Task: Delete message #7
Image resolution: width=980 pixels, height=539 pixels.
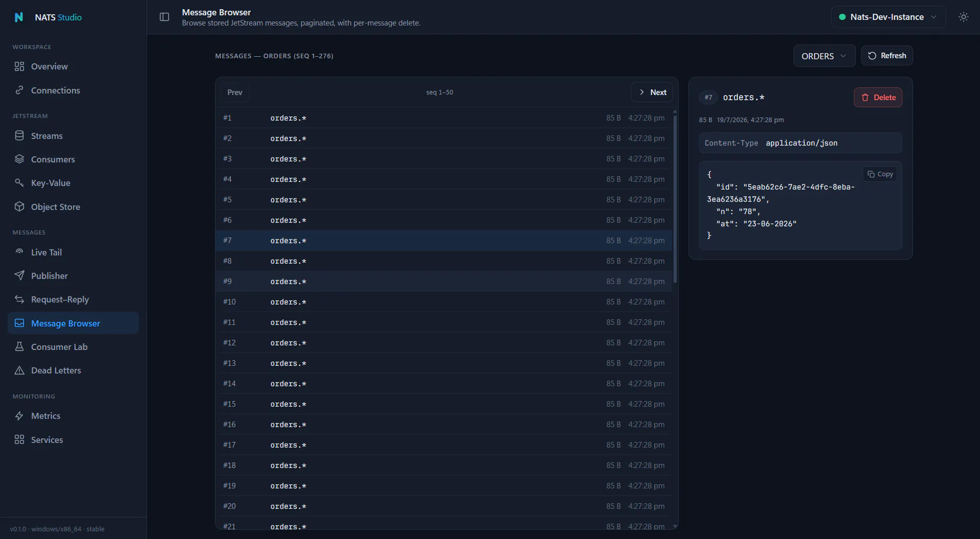Action: pos(878,97)
